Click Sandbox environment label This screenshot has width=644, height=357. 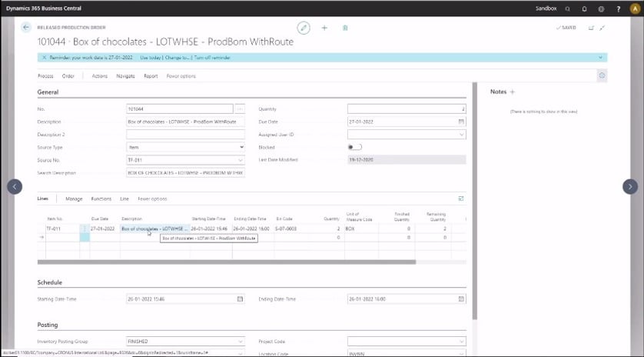point(546,8)
